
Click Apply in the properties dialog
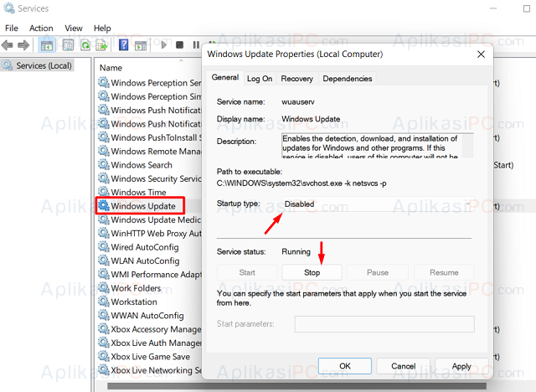[x=461, y=366]
